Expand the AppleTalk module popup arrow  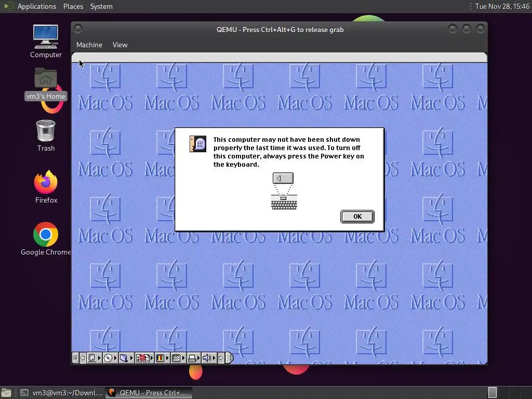coord(99,358)
